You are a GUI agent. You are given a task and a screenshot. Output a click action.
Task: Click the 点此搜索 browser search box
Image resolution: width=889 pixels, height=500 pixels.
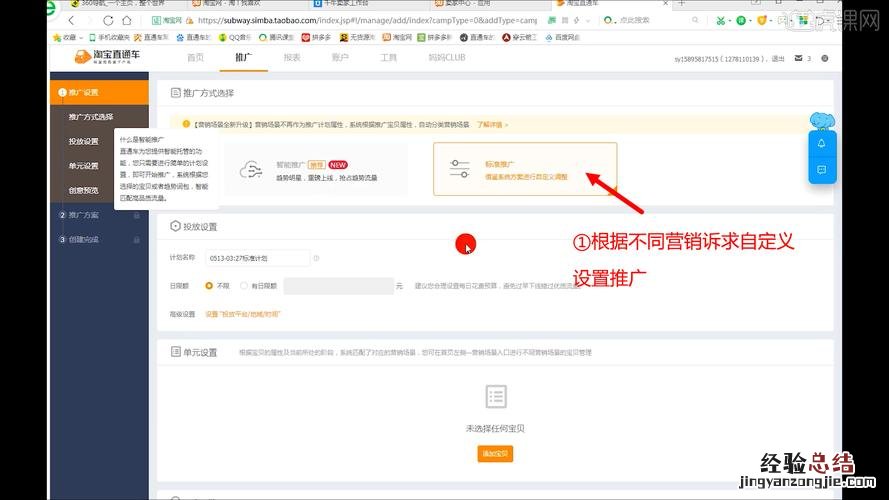tap(635, 20)
